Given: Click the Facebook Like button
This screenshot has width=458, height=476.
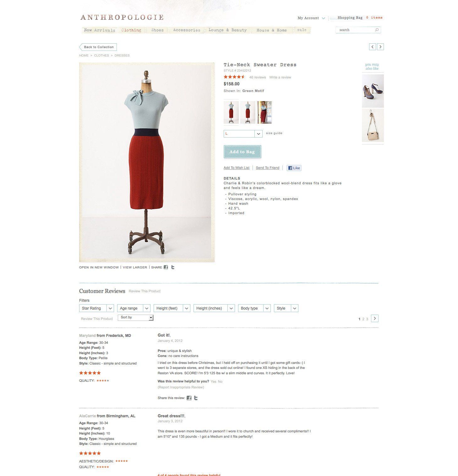Looking at the screenshot, I should coord(294,168).
